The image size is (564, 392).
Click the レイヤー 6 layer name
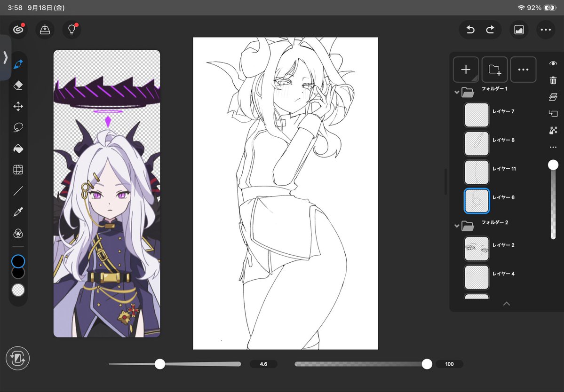click(504, 197)
